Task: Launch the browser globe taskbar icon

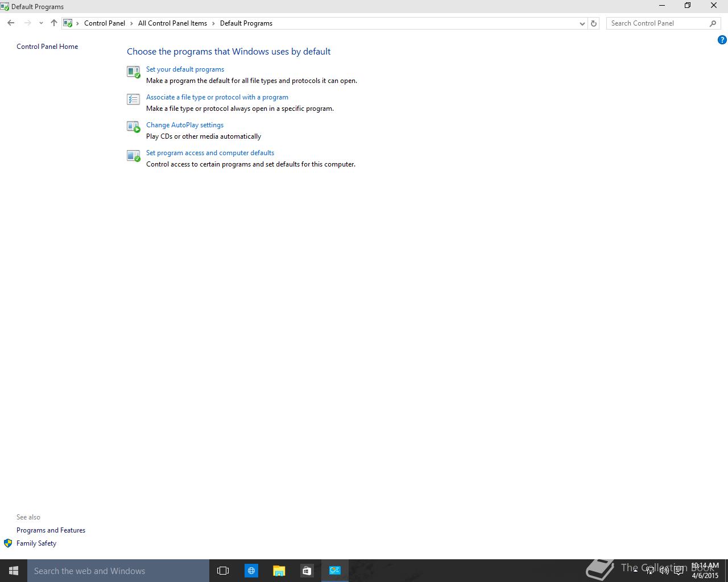Action: (251, 571)
